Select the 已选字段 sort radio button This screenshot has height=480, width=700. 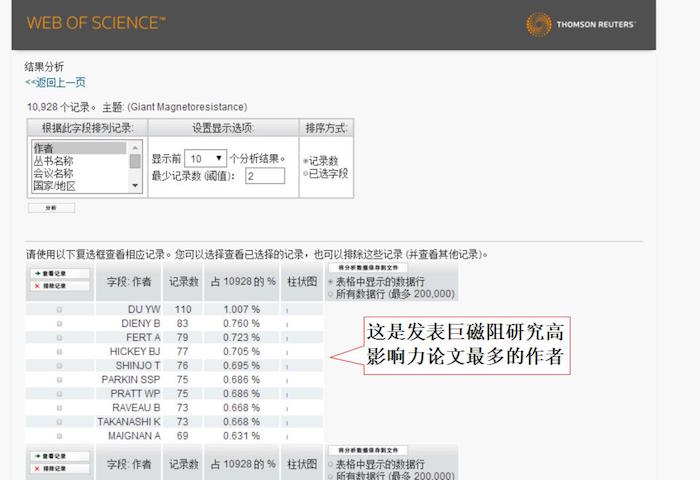click(306, 173)
